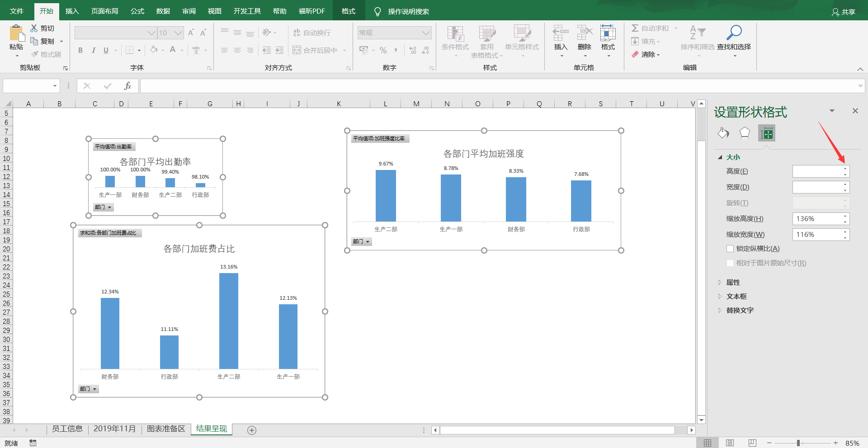
Task: Click the Paste icon in clipboard group
Action: pos(16,33)
